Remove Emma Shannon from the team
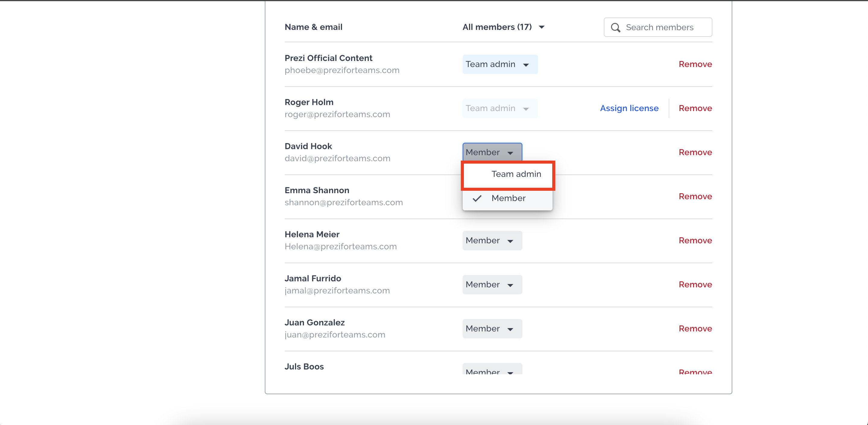 [x=695, y=197]
